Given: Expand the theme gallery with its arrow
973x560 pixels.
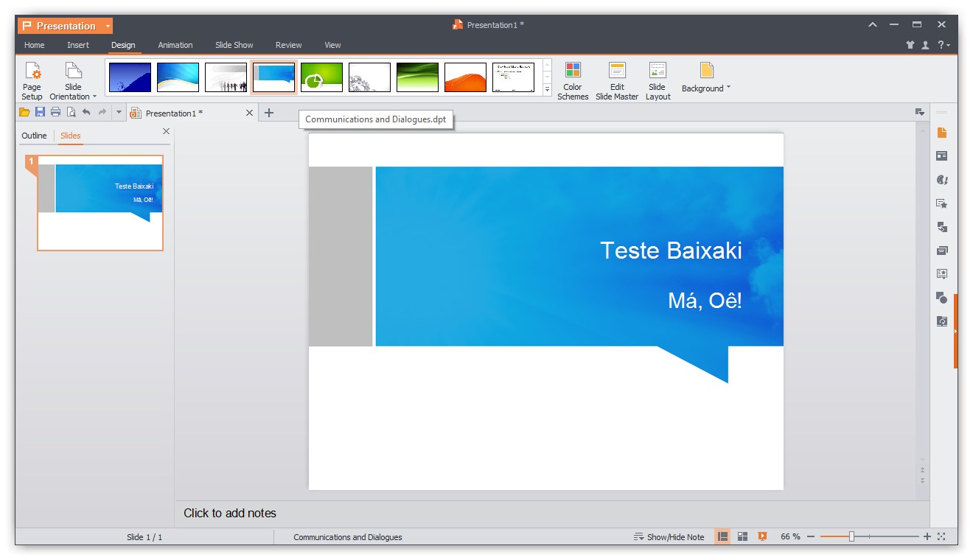Looking at the screenshot, I should pyautogui.click(x=546, y=90).
